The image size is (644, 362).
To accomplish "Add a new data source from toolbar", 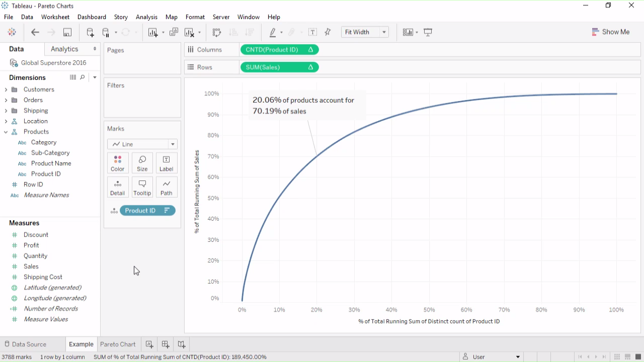I will [x=90, y=32].
